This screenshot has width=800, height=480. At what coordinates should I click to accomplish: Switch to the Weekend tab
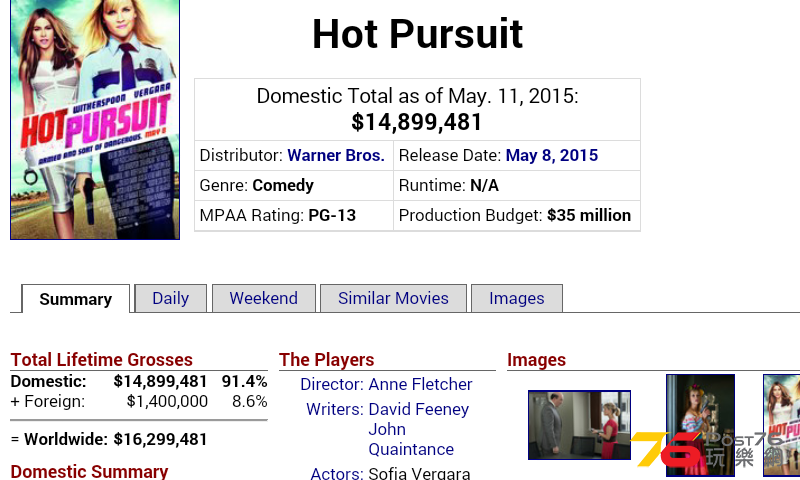coord(263,298)
